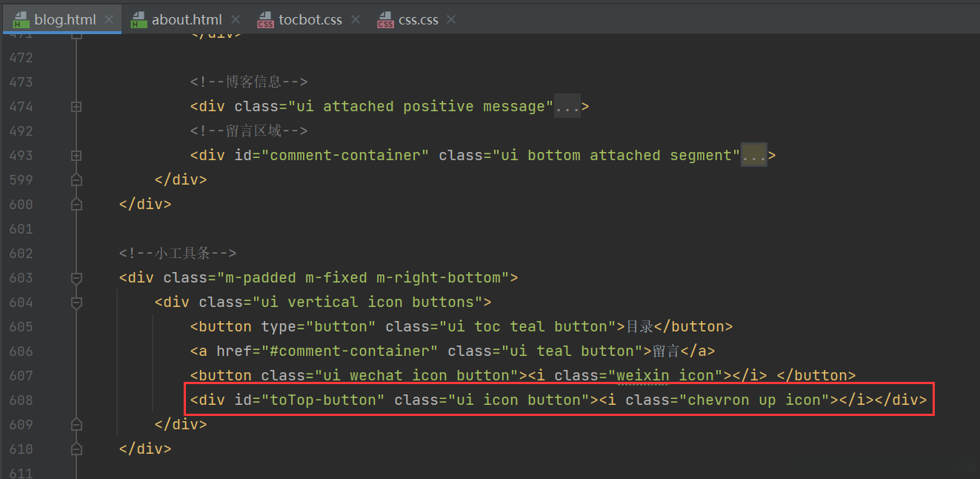This screenshot has height=479, width=980.
Task: Collapse the div starting at line 604
Action: 76,303
